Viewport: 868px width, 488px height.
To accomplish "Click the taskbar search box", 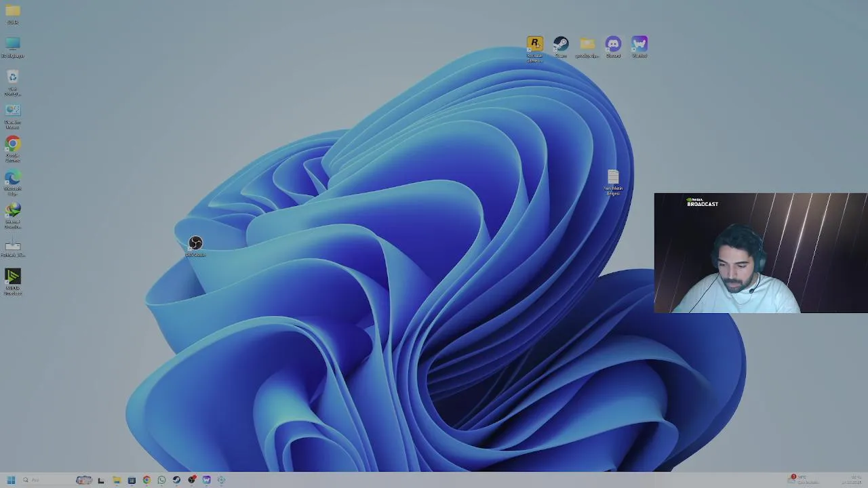I will 47,480.
